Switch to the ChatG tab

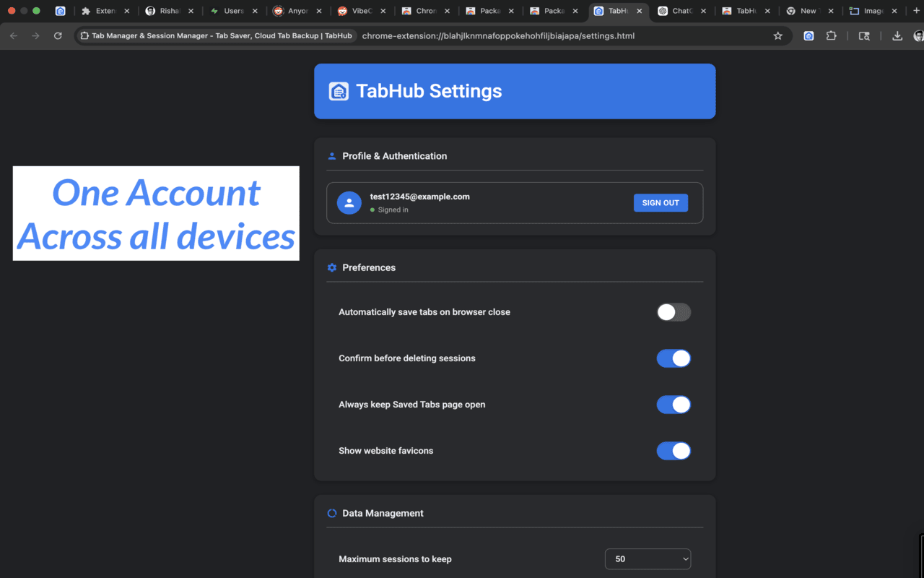click(x=681, y=11)
